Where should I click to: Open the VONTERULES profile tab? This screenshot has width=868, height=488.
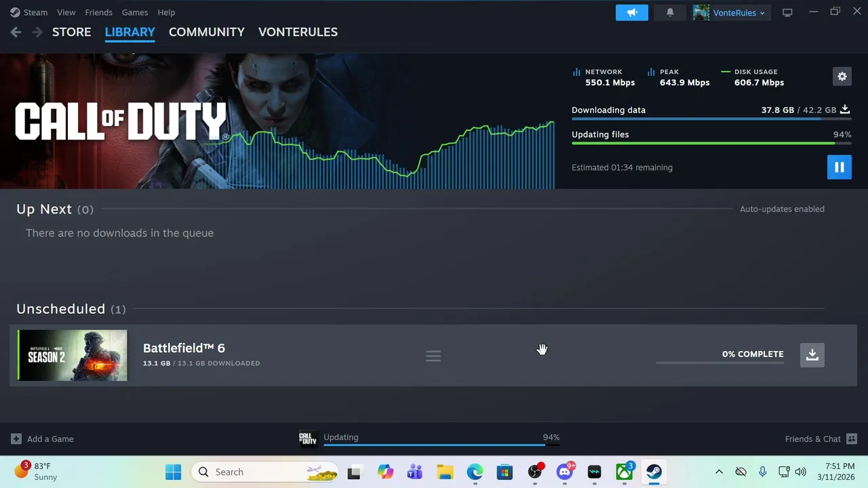pyautogui.click(x=298, y=32)
